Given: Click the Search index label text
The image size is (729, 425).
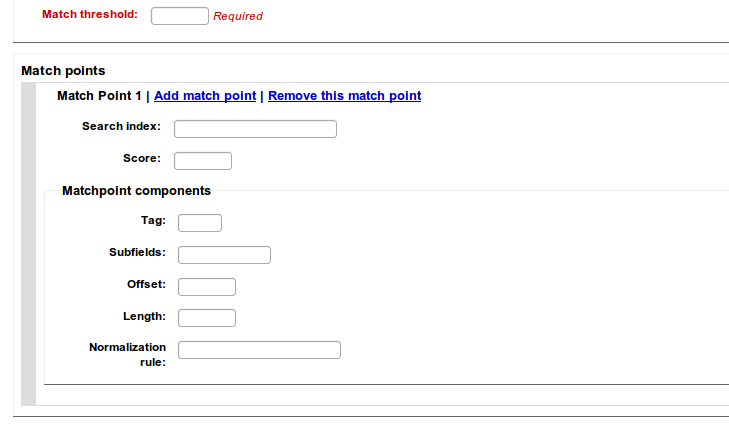Looking at the screenshot, I should pos(121,126).
